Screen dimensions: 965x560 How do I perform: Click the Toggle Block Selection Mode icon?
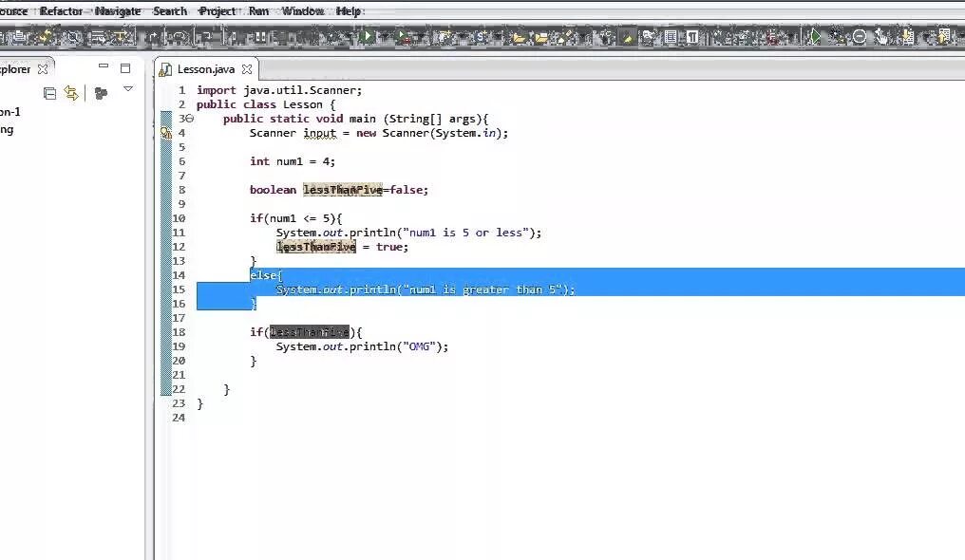coord(671,37)
